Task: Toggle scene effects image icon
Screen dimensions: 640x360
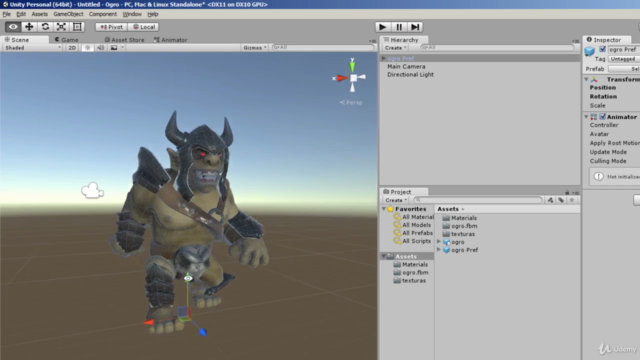Action: pos(114,48)
